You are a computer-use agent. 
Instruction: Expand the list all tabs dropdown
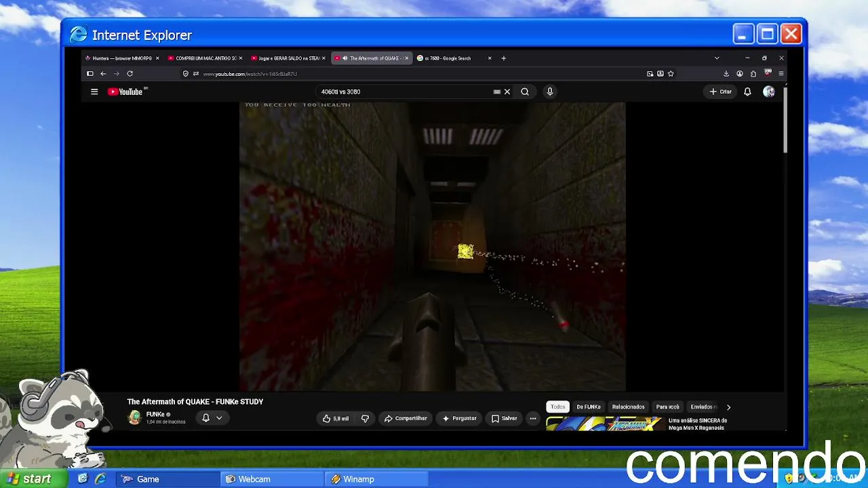[717, 58]
